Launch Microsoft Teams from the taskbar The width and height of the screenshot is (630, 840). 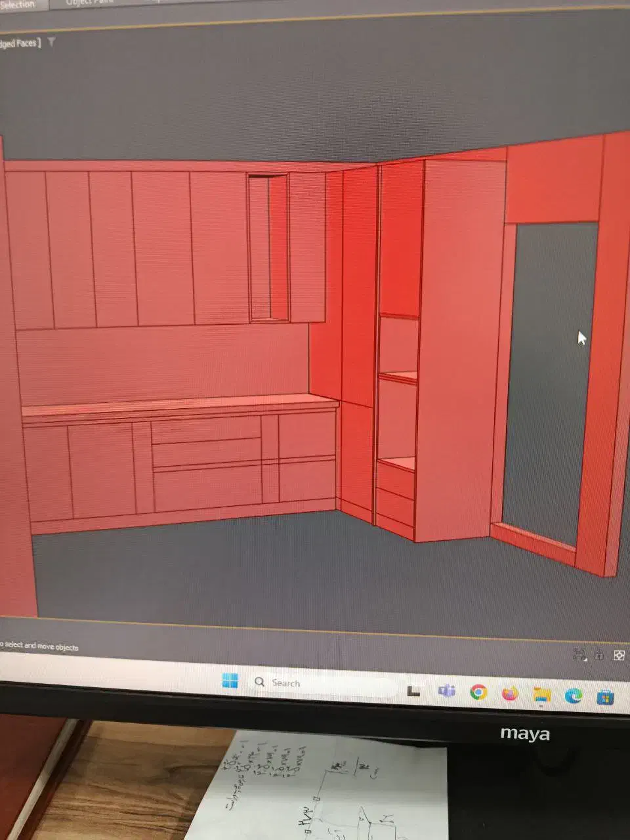click(446, 690)
